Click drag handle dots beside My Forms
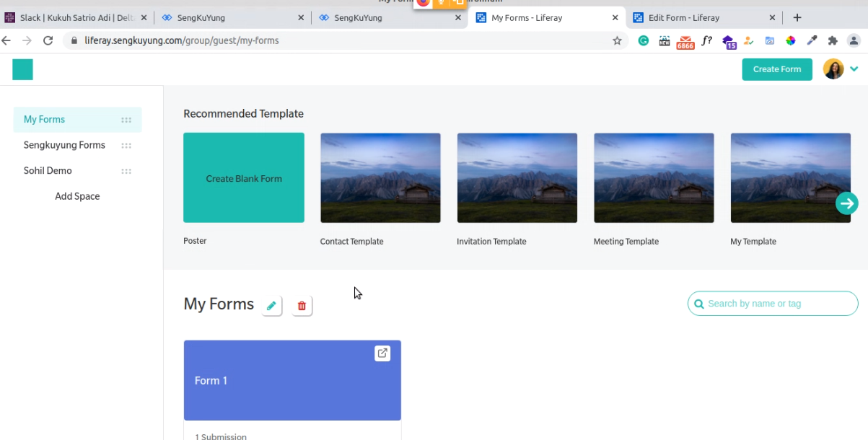 click(x=126, y=120)
